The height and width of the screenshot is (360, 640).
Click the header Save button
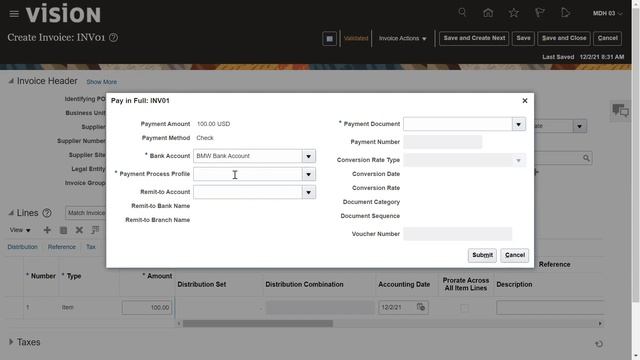[523, 38]
